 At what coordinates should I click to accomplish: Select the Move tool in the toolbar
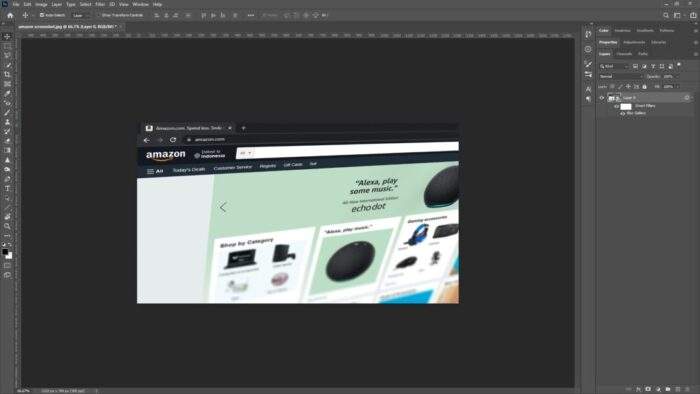click(7, 37)
